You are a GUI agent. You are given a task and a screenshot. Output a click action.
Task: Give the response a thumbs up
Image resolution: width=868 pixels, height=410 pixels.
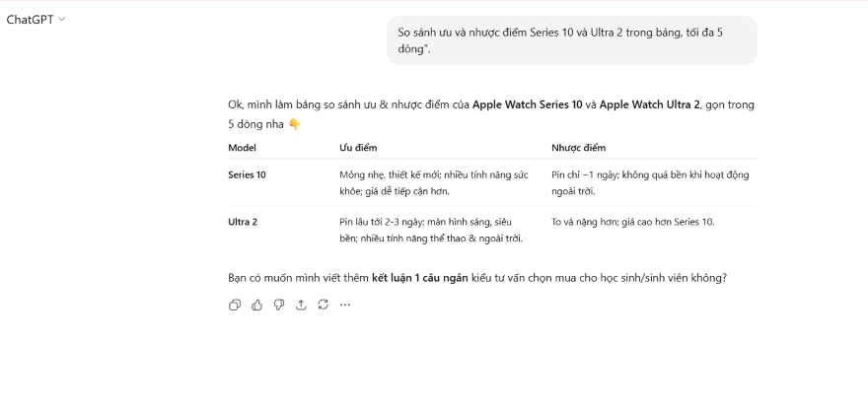click(x=256, y=305)
